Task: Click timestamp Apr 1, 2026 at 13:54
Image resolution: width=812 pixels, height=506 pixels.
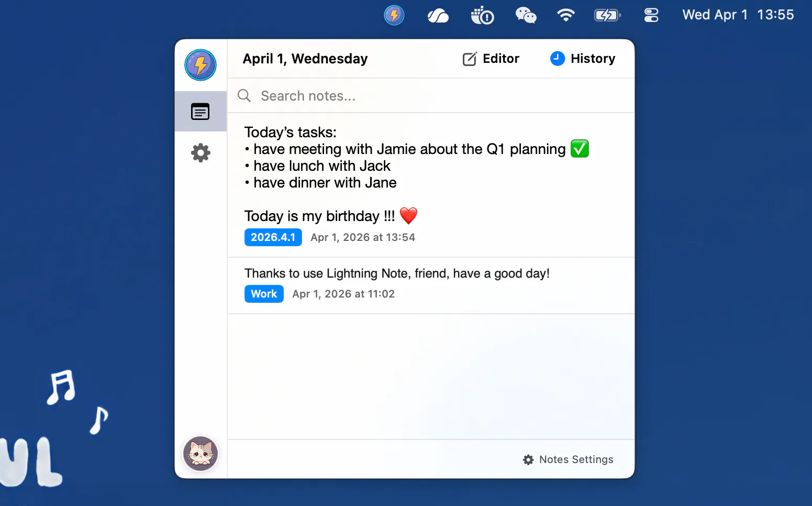Action: 363,237
